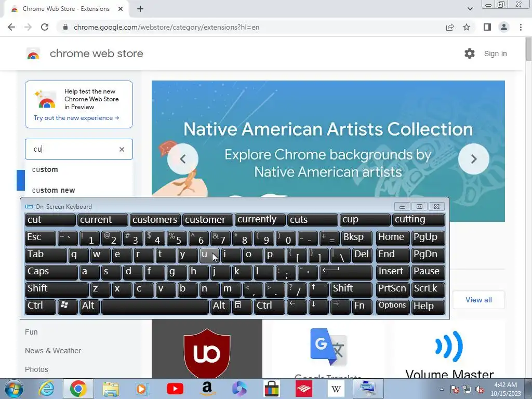Viewport: 532px width, 399px height.
Task: Toggle ScrLk key on on-screen keyboard
Action: click(428, 289)
